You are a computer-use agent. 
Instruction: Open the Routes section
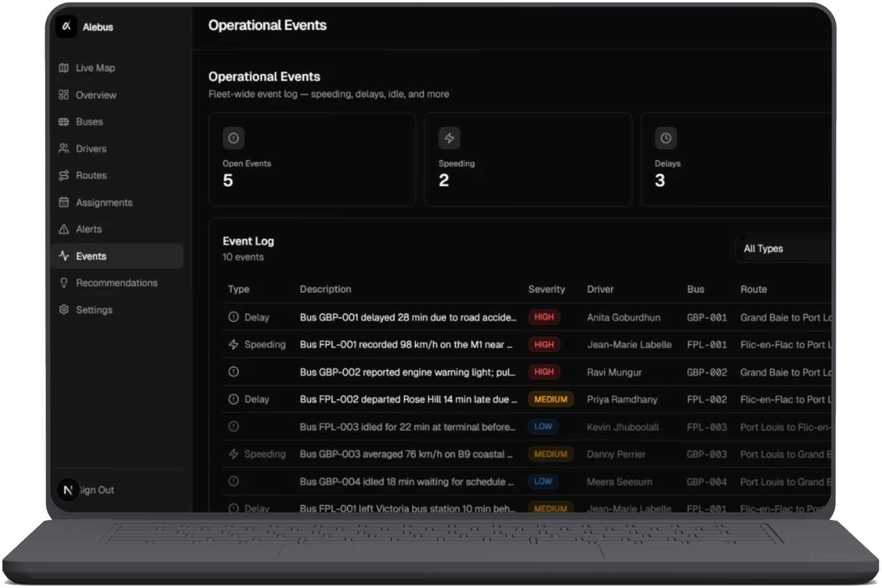(117, 176)
